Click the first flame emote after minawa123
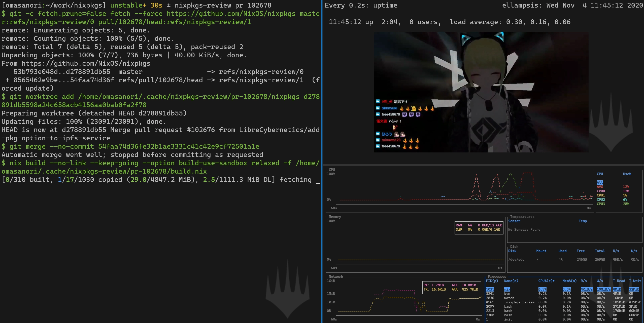644x323 pixels. coord(405,140)
